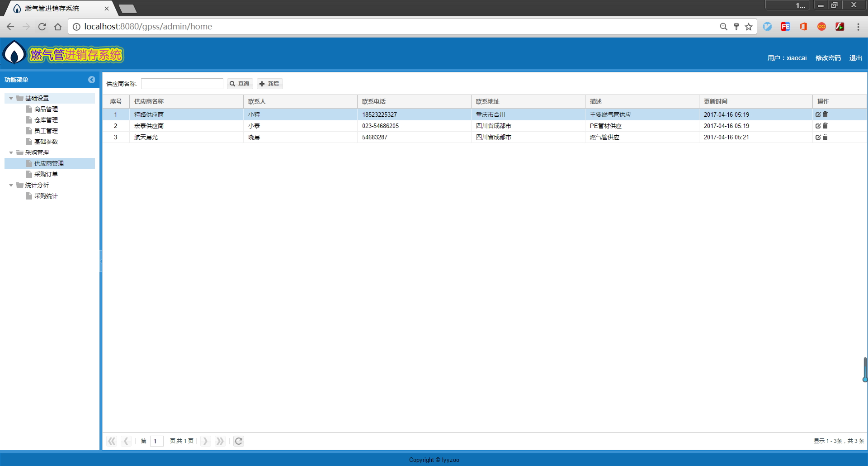Screen dimensions: 868x466
Task: Sort by 供应商名称 column header
Action: point(186,101)
